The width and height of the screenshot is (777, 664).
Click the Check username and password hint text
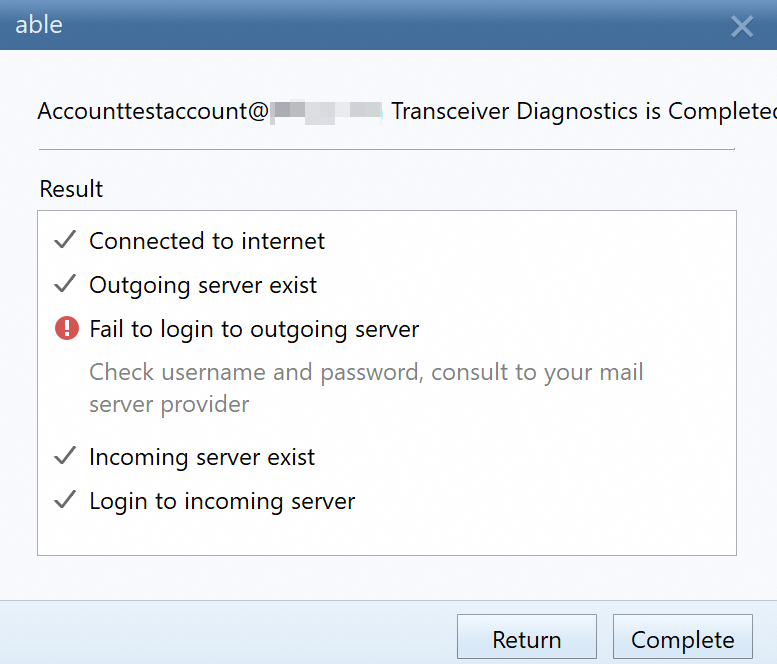[x=366, y=388]
